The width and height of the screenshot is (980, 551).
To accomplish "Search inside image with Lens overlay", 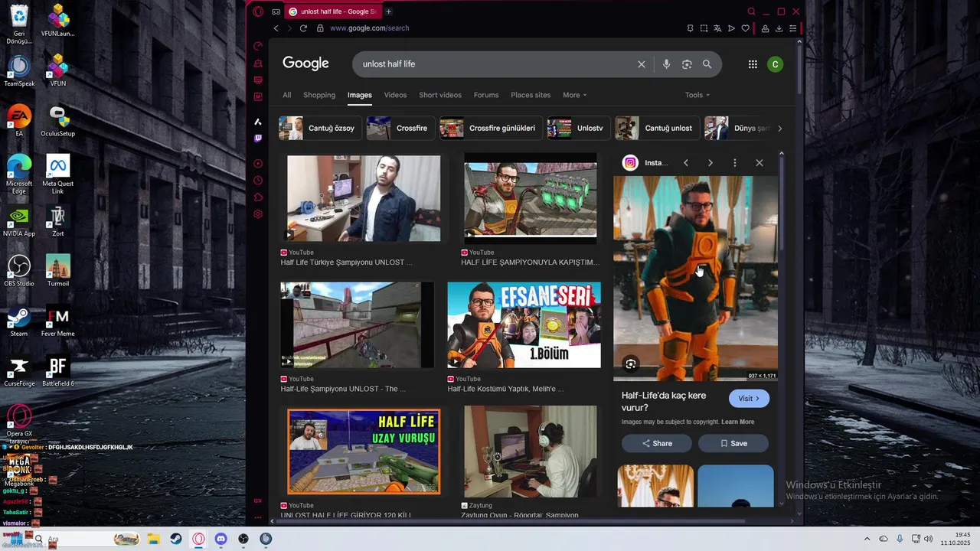I will pyautogui.click(x=631, y=364).
